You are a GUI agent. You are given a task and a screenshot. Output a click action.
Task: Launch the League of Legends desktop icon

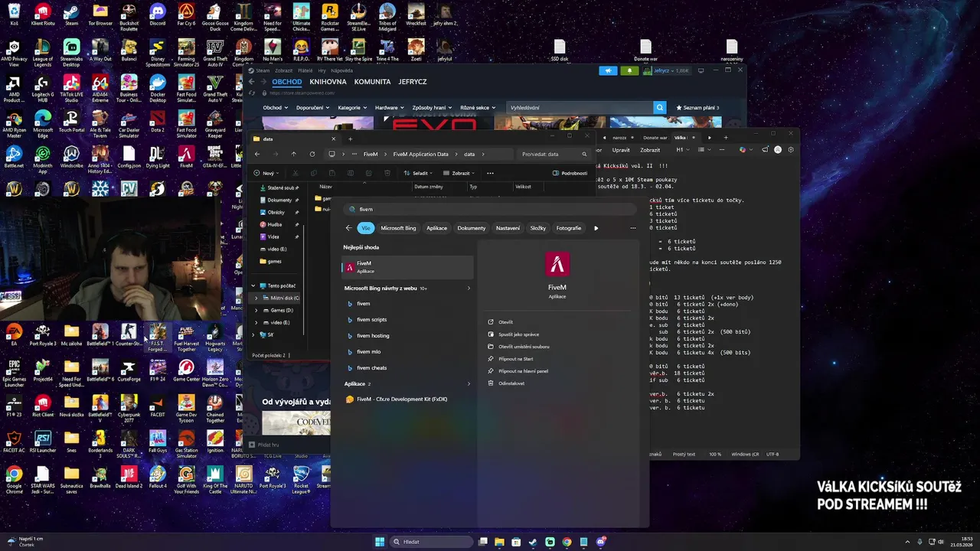(x=43, y=53)
